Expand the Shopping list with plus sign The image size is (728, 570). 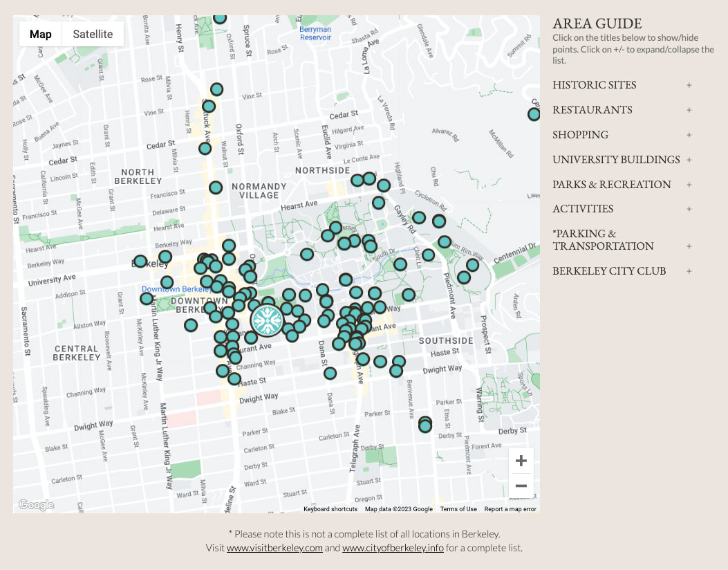click(x=689, y=135)
